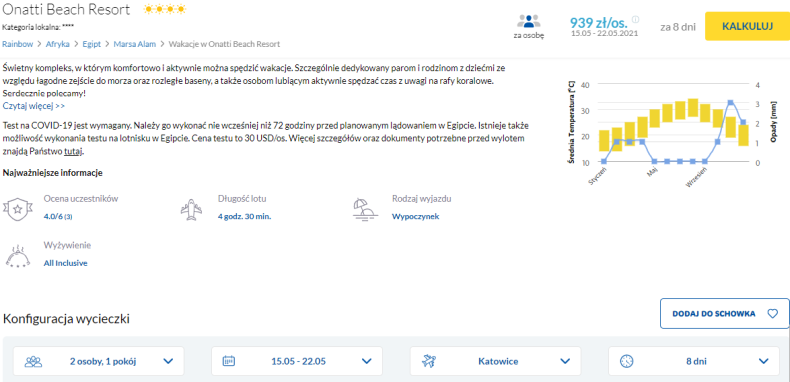Open the Katowice departure dropdown
The image size is (790, 382).
495,361
